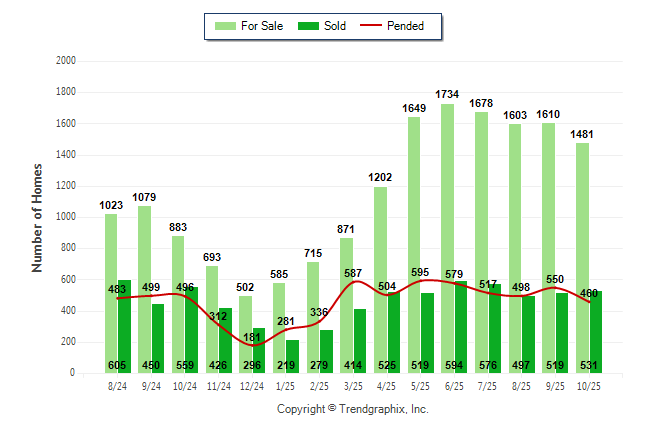This screenshot has width=646, height=434.
Task: Click the 4/25 x-axis month label
Action: point(387,385)
